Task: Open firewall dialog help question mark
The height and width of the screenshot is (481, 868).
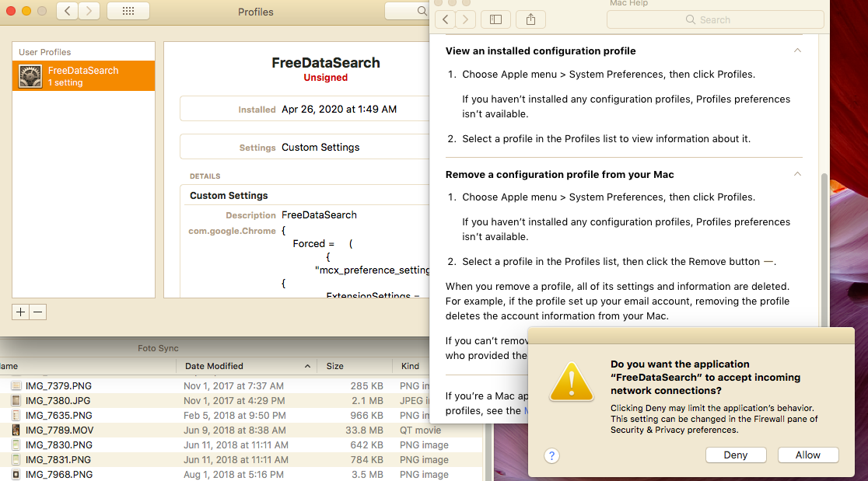Action: click(x=551, y=455)
